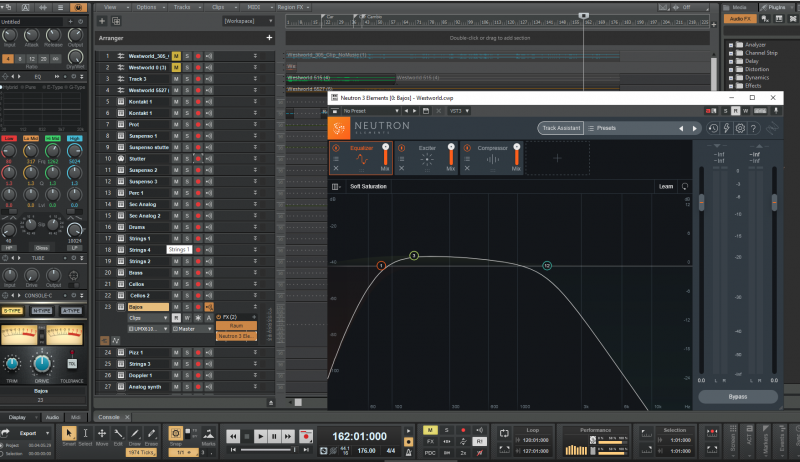Expand the Dynamics plugin folder
Image resolution: width=800 pixels, height=462 pixels.
(x=731, y=78)
